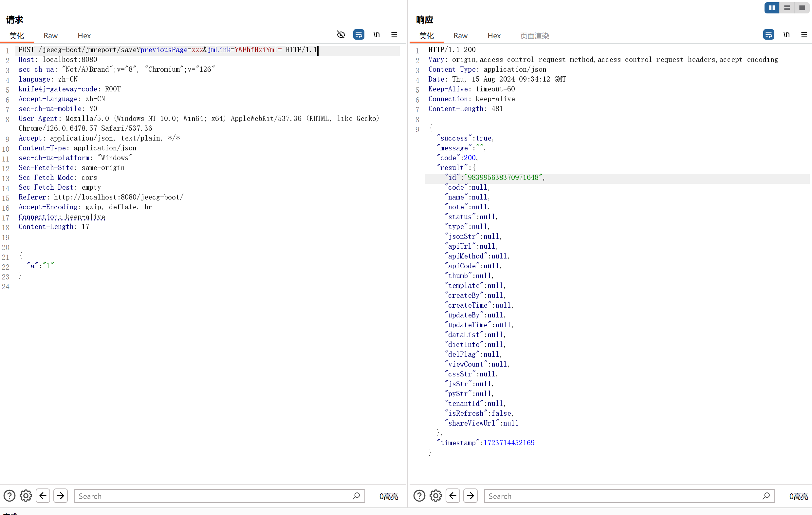Open response 美化 tab
Image resolution: width=812 pixels, height=515 pixels.
[x=427, y=36]
